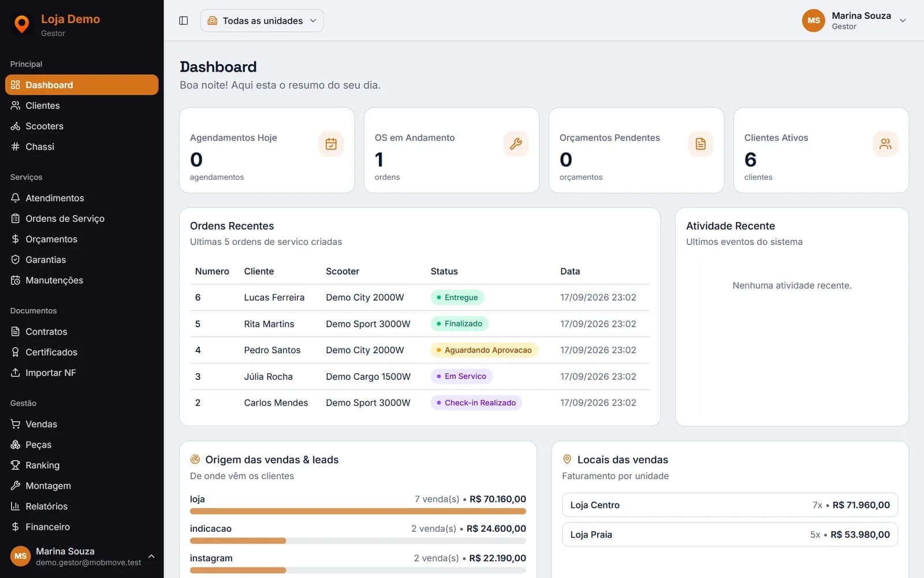The image size is (924, 578).
Task: Click the Peças icon
Action: 16,444
